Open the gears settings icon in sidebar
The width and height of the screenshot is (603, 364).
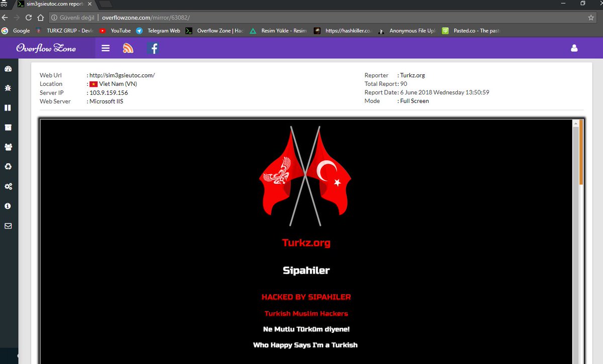(x=8, y=186)
